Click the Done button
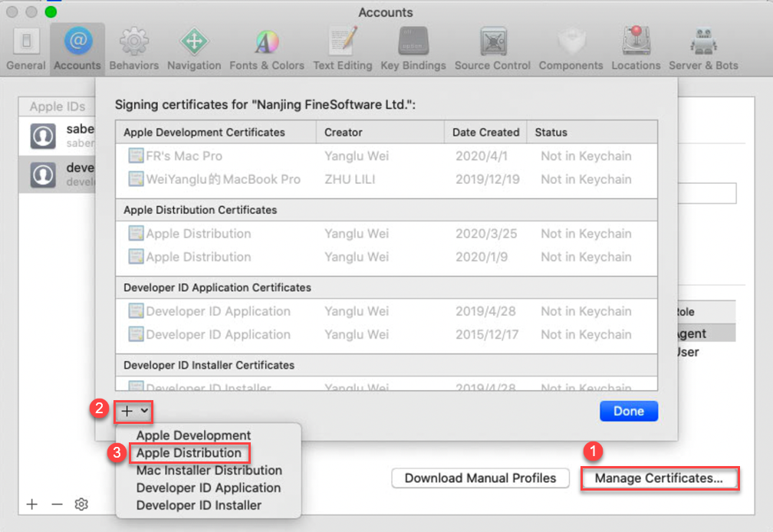 pyautogui.click(x=629, y=412)
